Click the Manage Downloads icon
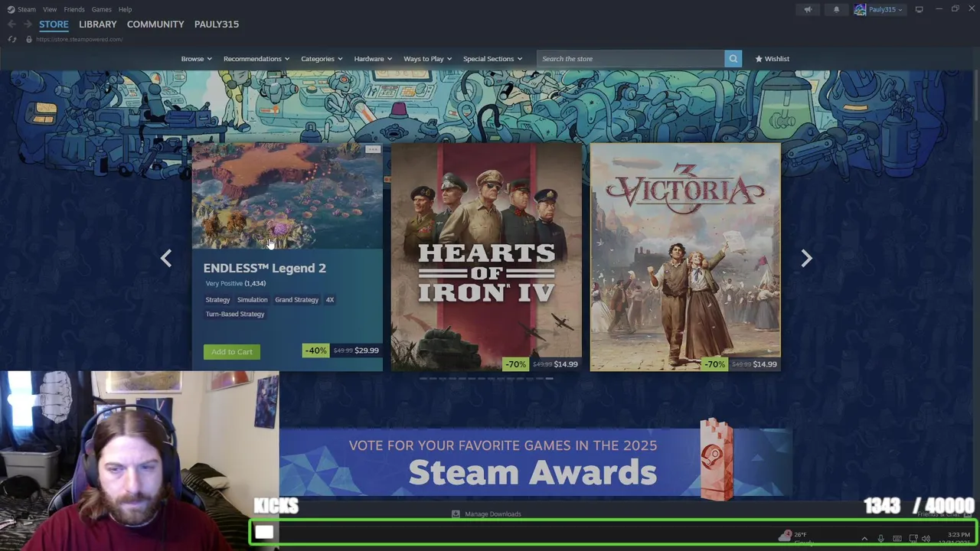 (456, 514)
